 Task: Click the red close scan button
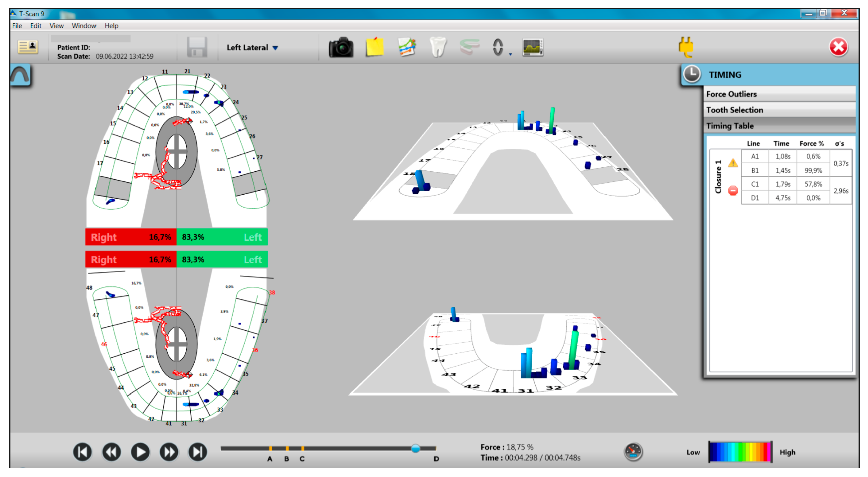click(838, 47)
